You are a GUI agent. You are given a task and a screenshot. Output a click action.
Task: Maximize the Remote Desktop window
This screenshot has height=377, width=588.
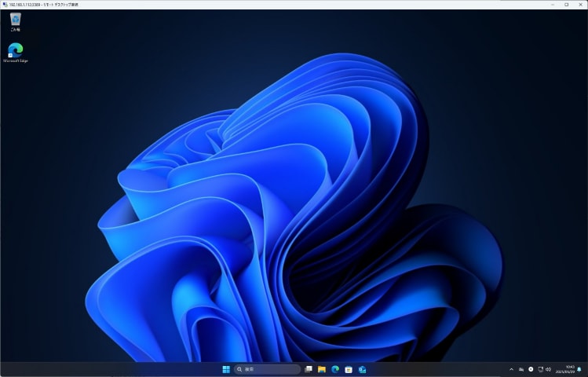click(566, 5)
